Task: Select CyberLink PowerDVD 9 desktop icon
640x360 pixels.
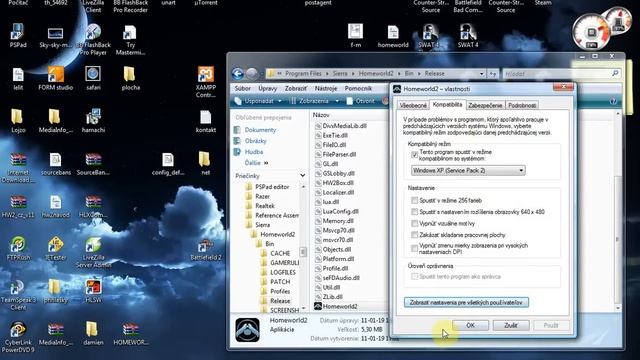Action: click(18, 337)
